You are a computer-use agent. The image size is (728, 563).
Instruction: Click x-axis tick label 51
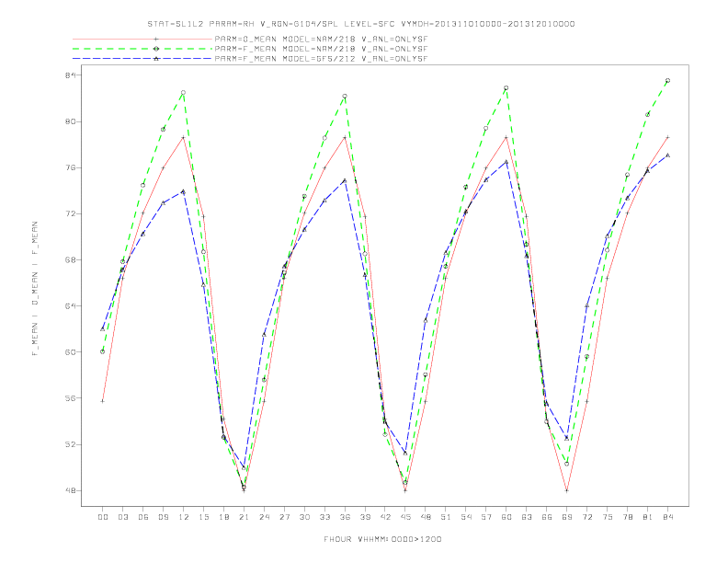point(446,517)
